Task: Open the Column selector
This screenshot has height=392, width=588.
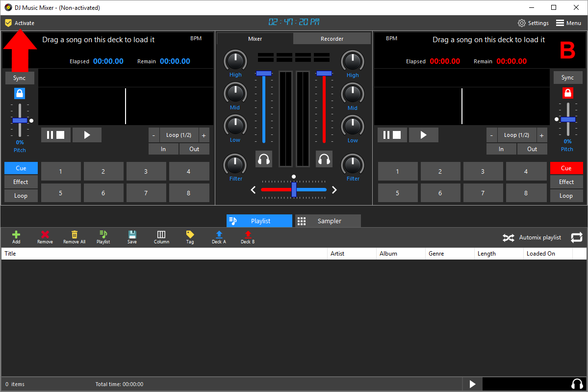Action: coord(161,237)
